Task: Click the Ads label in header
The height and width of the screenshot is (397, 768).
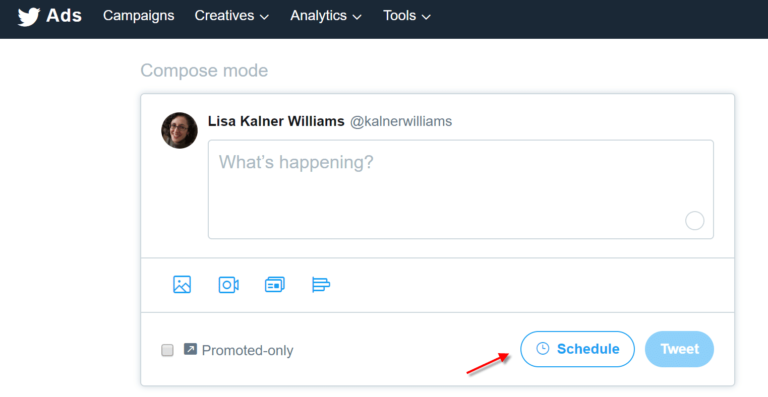Action: coord(64,16)
